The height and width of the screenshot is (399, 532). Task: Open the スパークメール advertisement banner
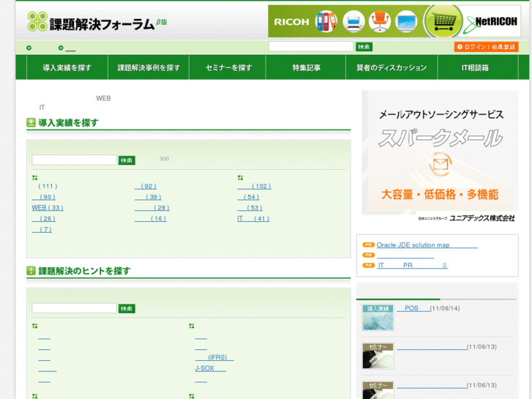coord(440,157)
